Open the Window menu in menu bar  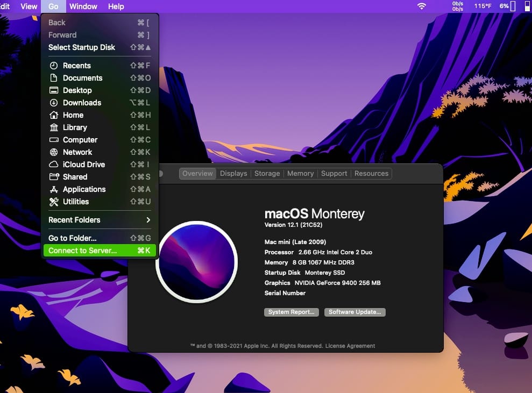83,6
